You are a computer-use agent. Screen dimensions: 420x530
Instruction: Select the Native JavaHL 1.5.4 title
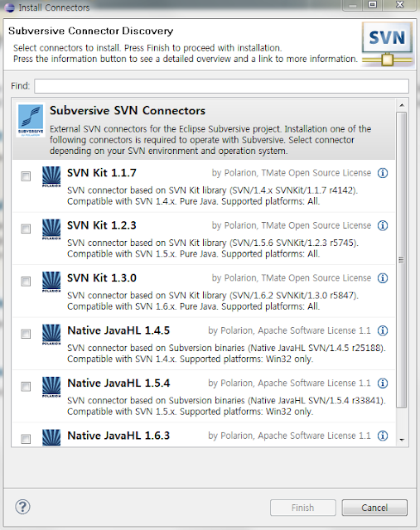tap(118, 383)
